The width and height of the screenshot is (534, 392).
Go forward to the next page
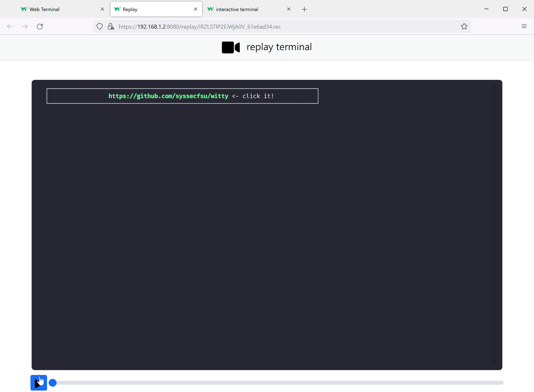click(x=25, y=26)
